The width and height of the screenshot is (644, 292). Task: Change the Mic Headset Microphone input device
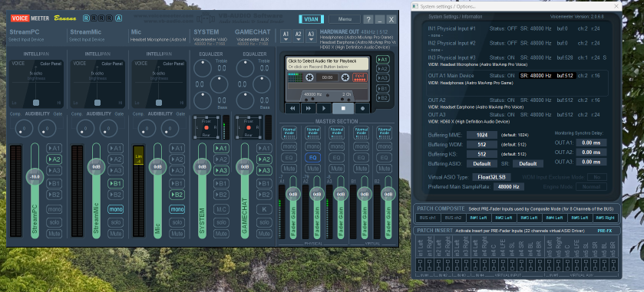pos(159,40)
